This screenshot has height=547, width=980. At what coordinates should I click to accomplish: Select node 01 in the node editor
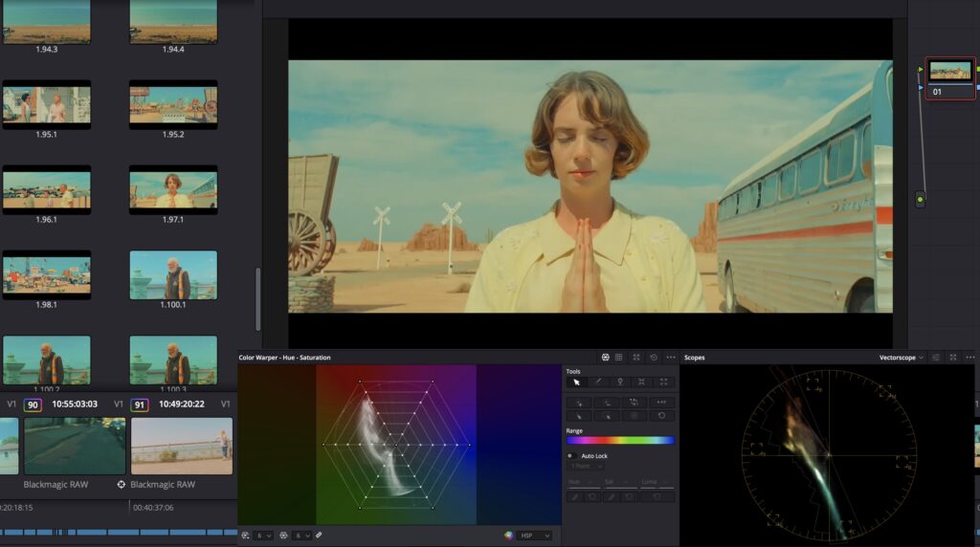coord(949,78)
